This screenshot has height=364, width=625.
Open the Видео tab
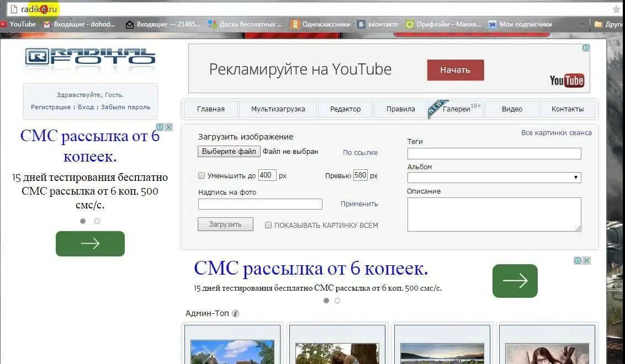pos(512,109)
